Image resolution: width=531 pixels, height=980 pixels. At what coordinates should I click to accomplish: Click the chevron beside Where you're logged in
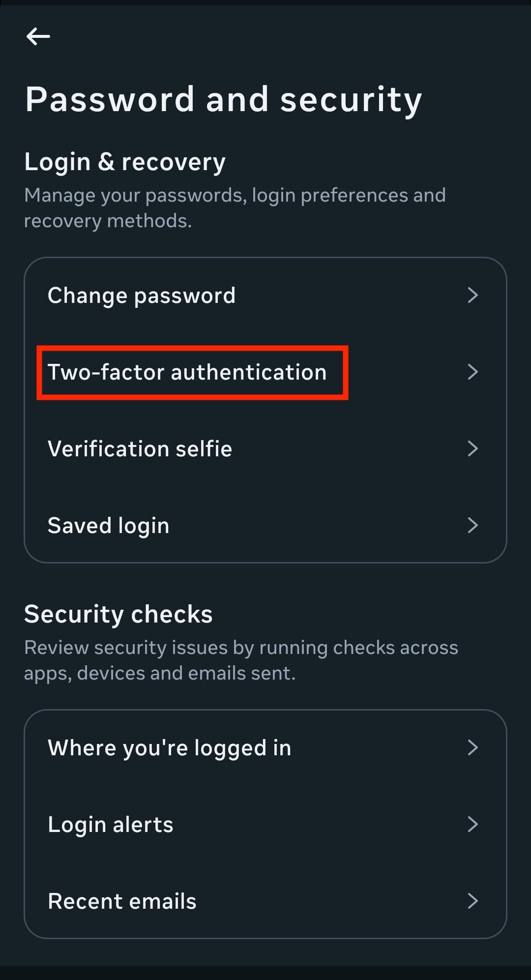473,747
